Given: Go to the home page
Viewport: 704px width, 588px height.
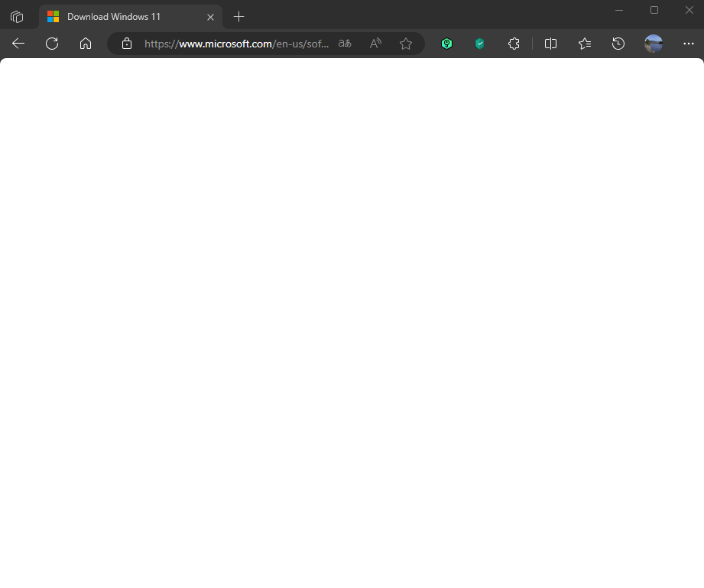Looking at the screenshot, I should click(x=86, y=44).
